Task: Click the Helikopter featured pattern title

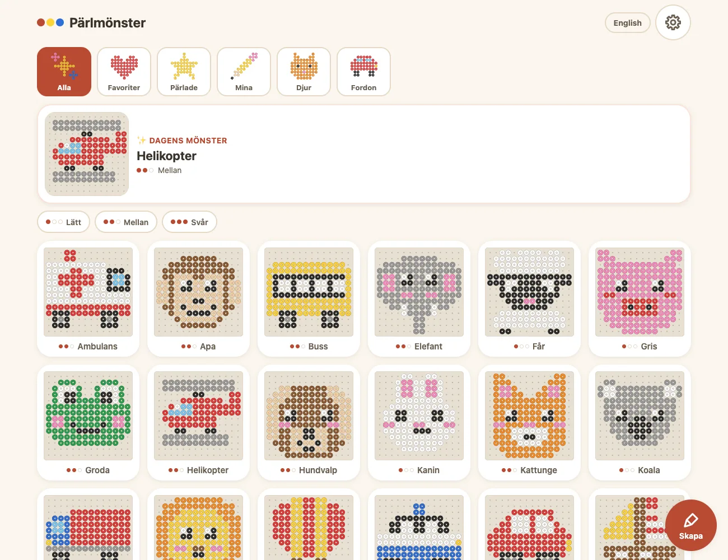Action: [166, 156]
